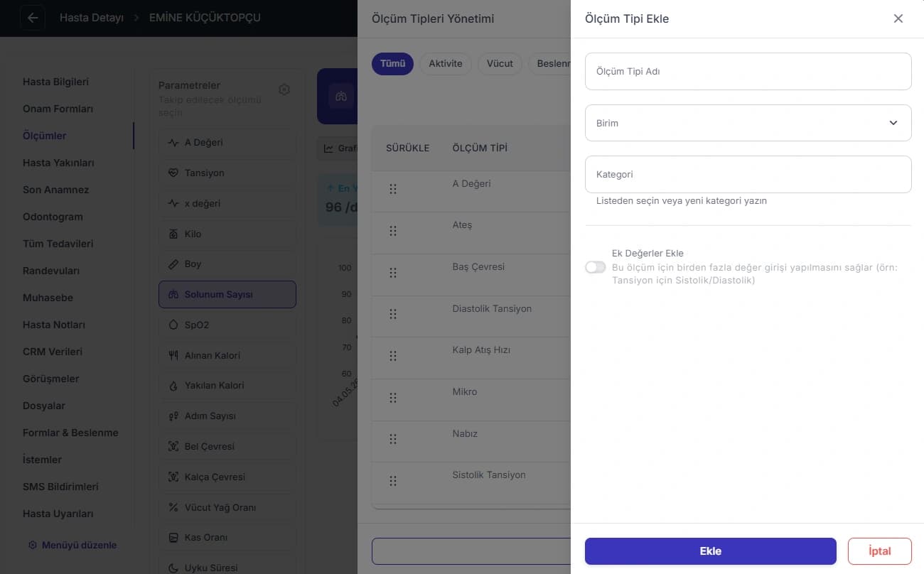Select the Kilo scale icon

[x=173, y=234]
